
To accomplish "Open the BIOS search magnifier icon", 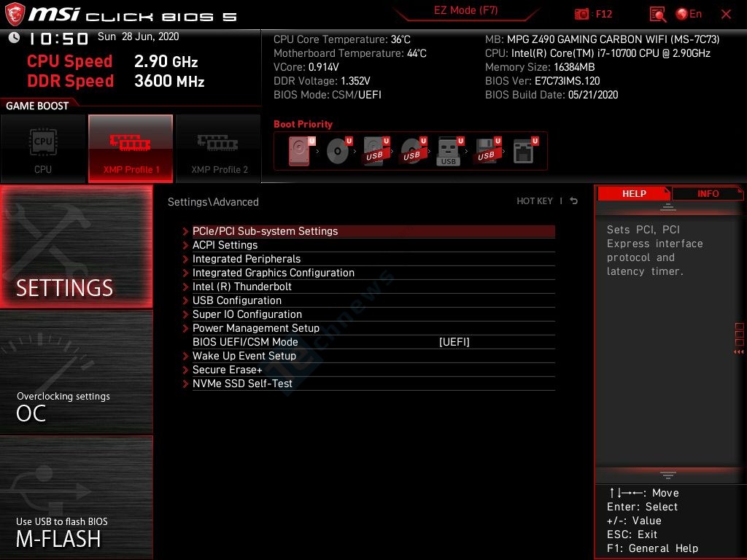I will pos(658,15).
